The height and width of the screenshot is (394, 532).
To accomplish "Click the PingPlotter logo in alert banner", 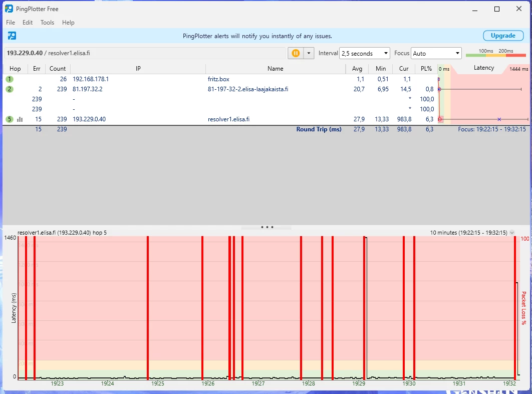I will [x=12, y=36].
